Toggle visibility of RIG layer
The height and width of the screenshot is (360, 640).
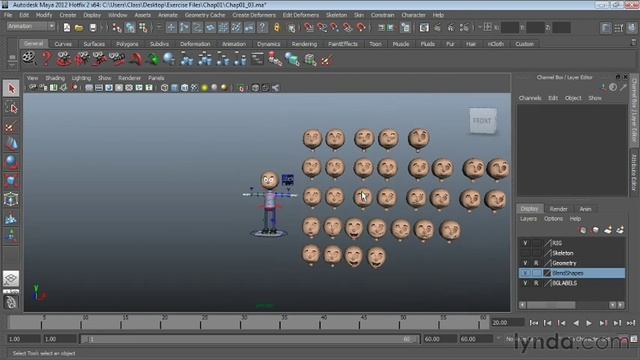(525, 243)
